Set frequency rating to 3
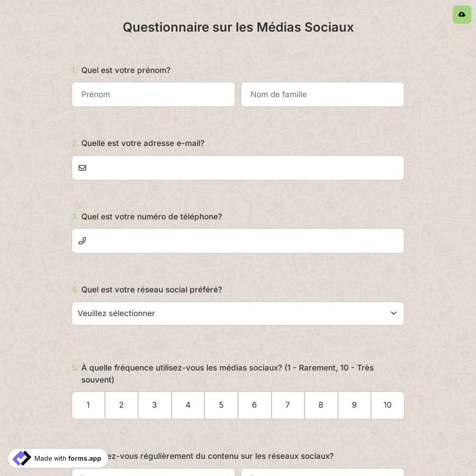Viewport: 476px width, 476px height. pos(154,405)
